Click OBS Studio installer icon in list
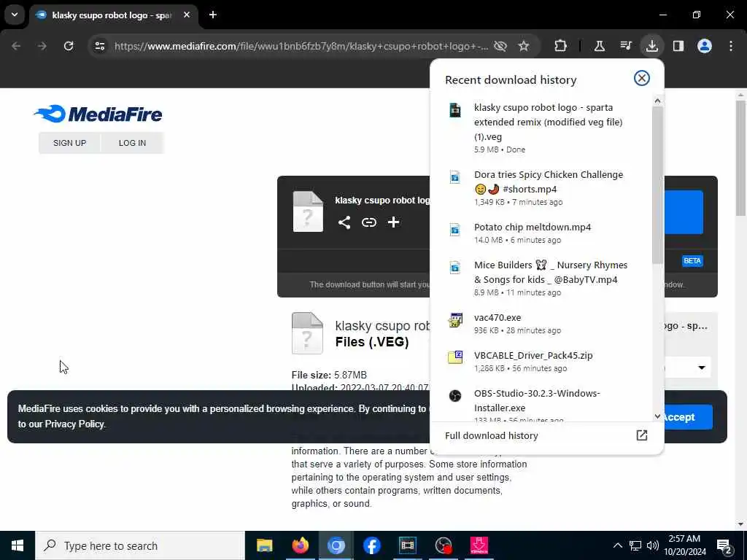Image resolution: width=747 pixels, height=560 pixels. pyautogui.click(x=455, y=395)
